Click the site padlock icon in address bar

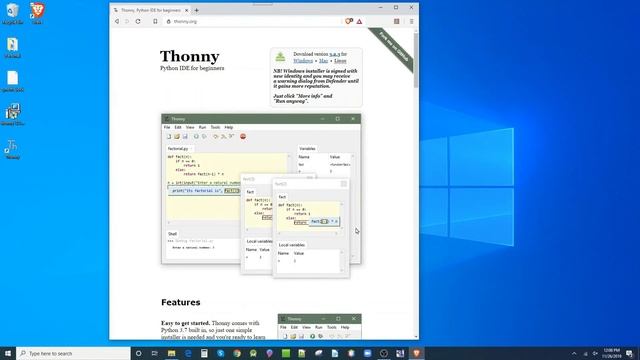169,21
